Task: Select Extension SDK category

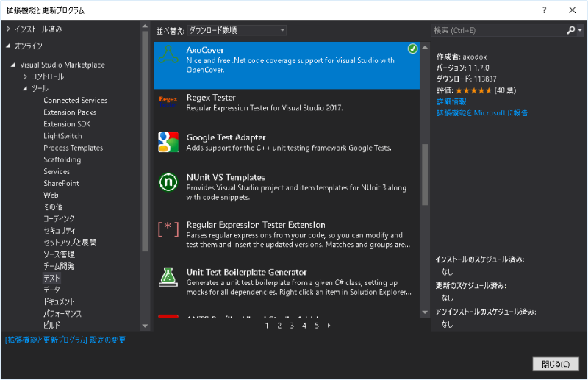Action: (x=67, y=124)
